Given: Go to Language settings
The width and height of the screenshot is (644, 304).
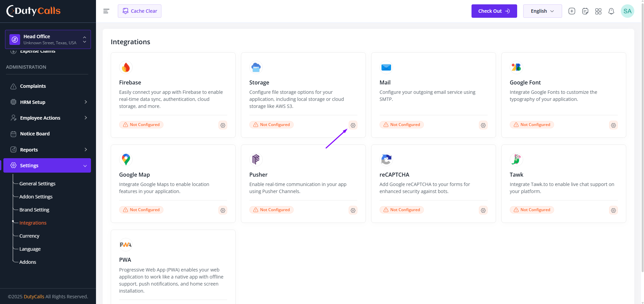Looking at the screenshot, I should coord(30,249).
